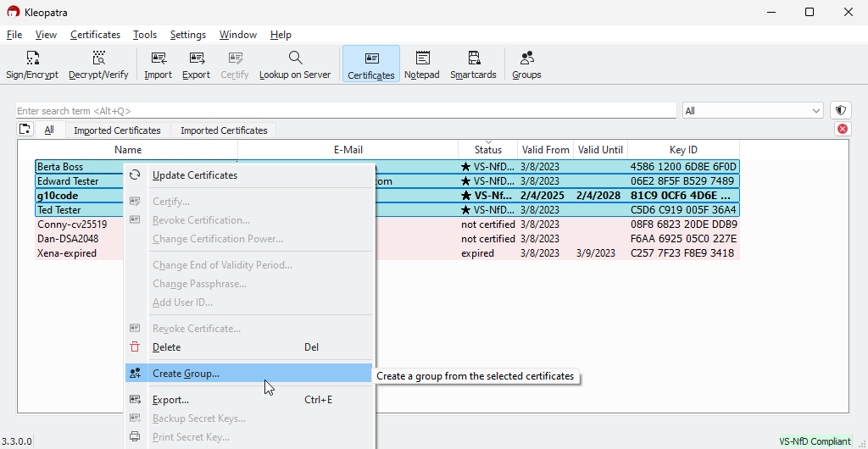The width and height of the screenshot is (868, 449).
Task: Select the Berta Boss certificate row
Action: point(387,166)
